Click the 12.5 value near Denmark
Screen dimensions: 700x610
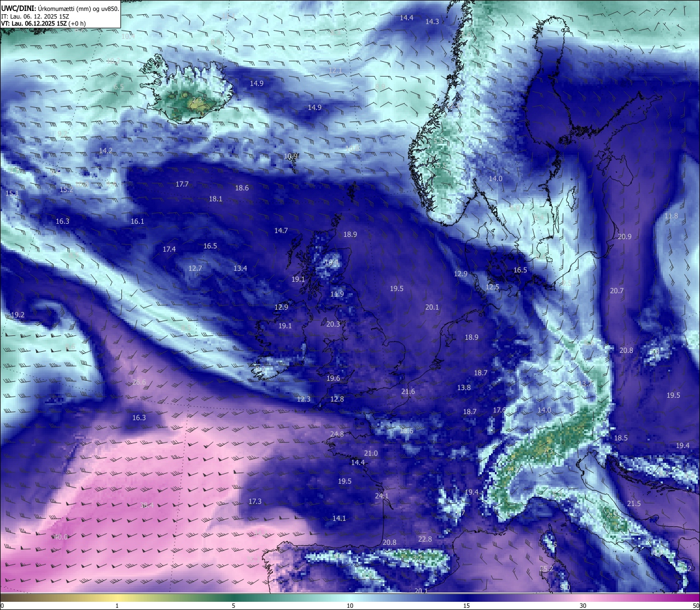click(492, 287)
